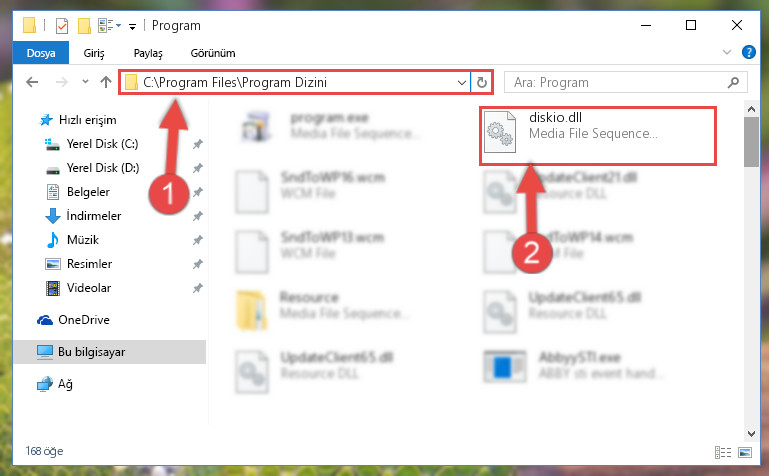Screen dimensions: 769x476
Task: Expand the ribbon with the chevron
Action: click(x=727, y=52)
